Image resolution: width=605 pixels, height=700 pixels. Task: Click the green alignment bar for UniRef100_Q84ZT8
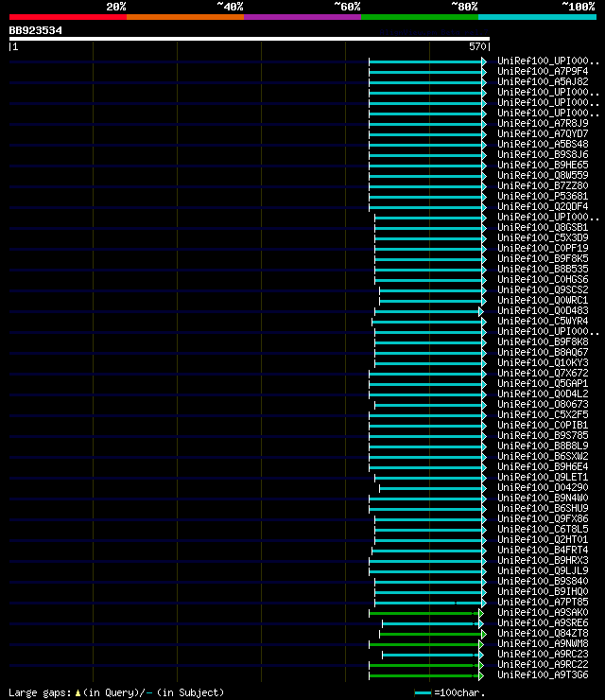click(433, 634)
